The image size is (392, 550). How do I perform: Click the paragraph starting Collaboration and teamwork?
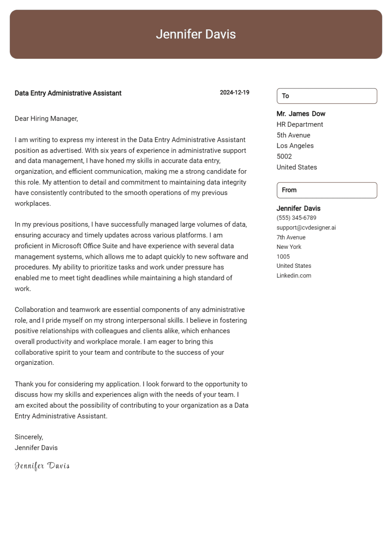(131, 336)
